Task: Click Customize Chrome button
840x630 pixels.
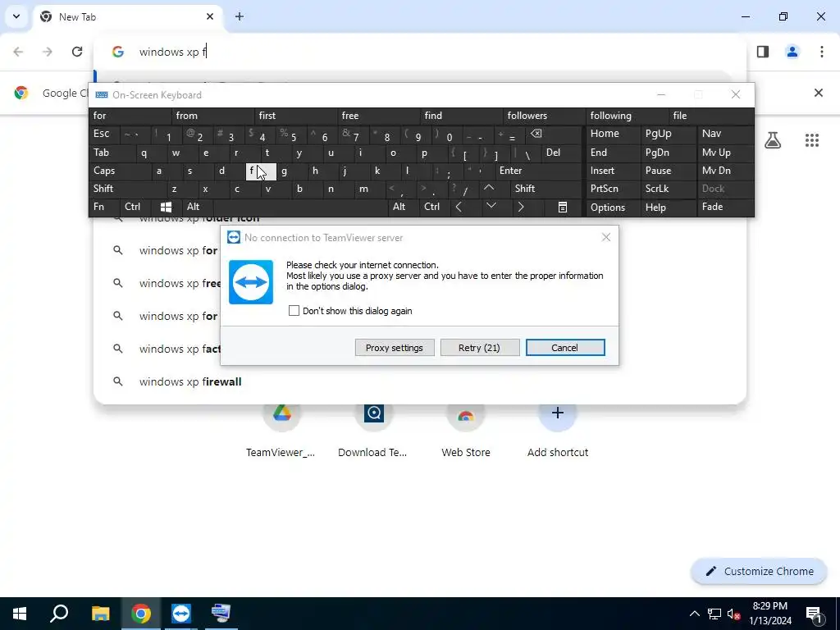Action: pyautogui.click(x=759, y=571)
